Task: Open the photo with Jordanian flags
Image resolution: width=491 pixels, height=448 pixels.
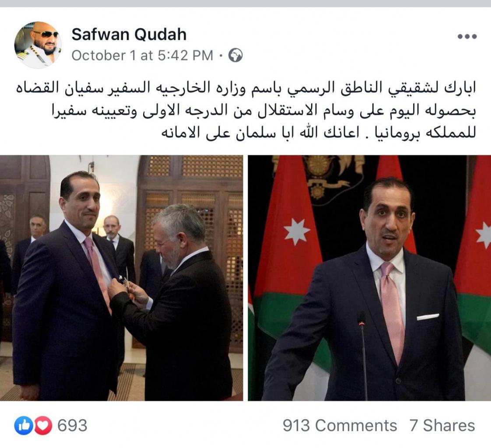Action: click(x=369, y=278)
